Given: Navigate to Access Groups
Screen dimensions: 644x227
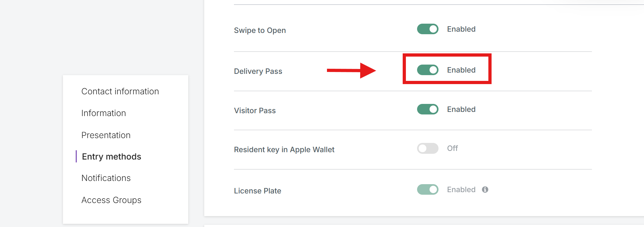Looking at the screenshot, I should coord(111,200).
